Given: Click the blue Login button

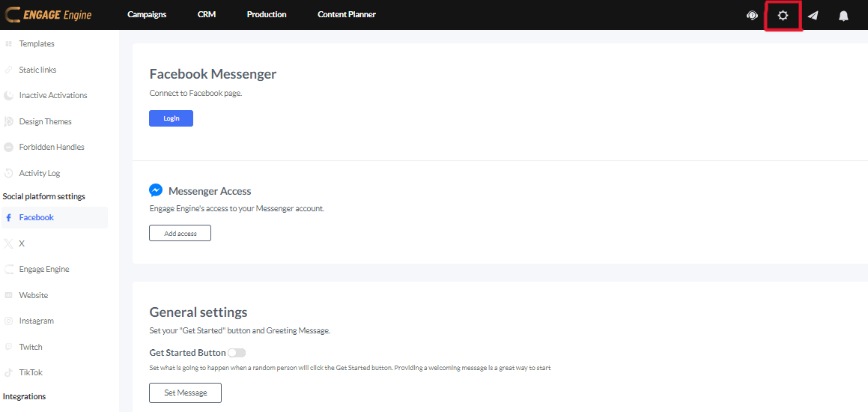Looking at the screenshot, I should coord(171,118).
